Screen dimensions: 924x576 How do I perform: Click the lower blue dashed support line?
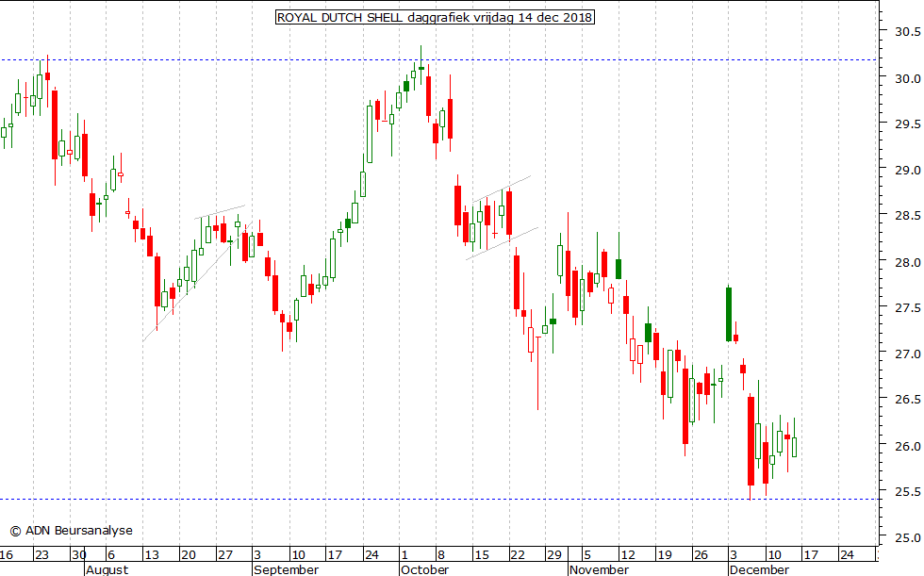[439, 499]
